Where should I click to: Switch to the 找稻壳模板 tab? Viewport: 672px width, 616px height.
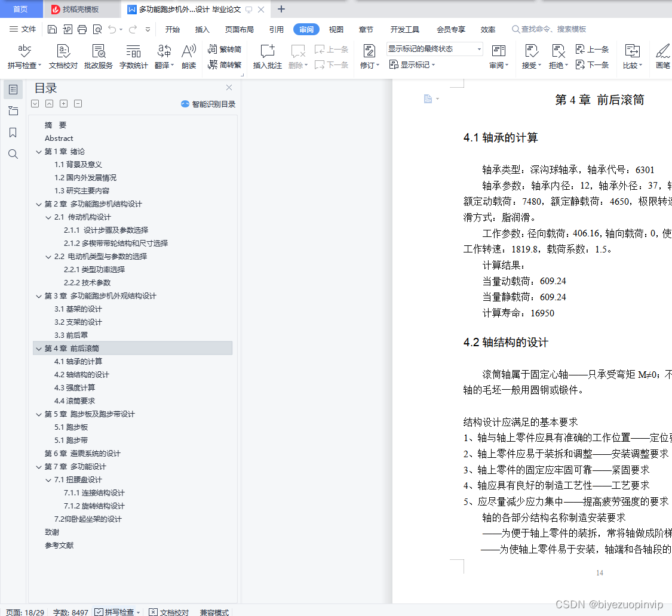click(x=81, y=9)
